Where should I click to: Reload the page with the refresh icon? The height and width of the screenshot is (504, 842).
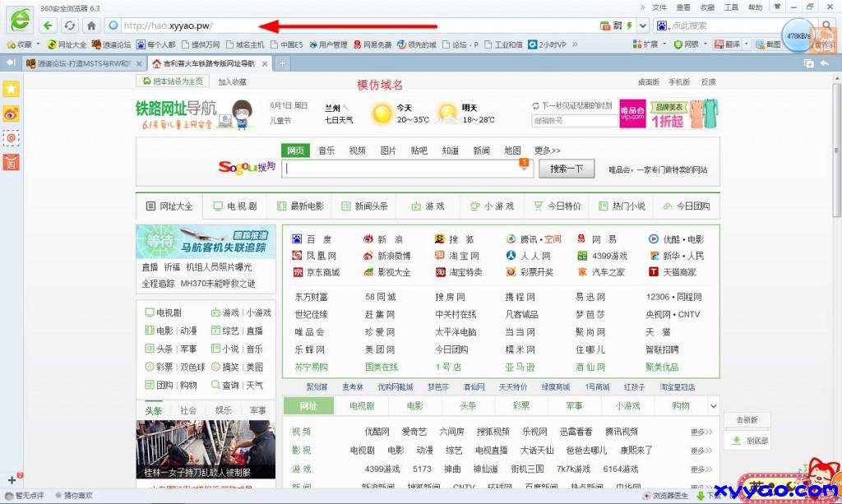click(70, 25)
